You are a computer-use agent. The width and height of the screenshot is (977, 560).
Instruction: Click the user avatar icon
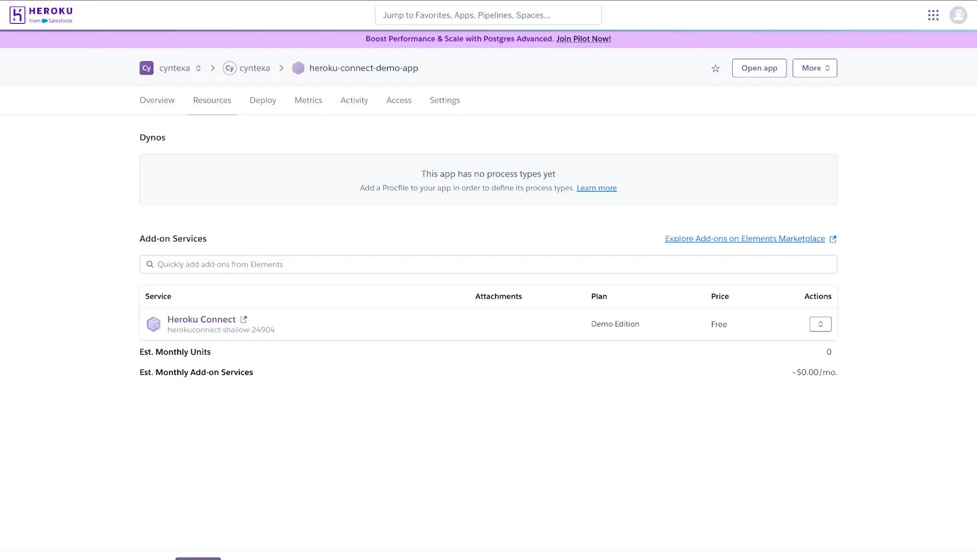coord(958,15)
